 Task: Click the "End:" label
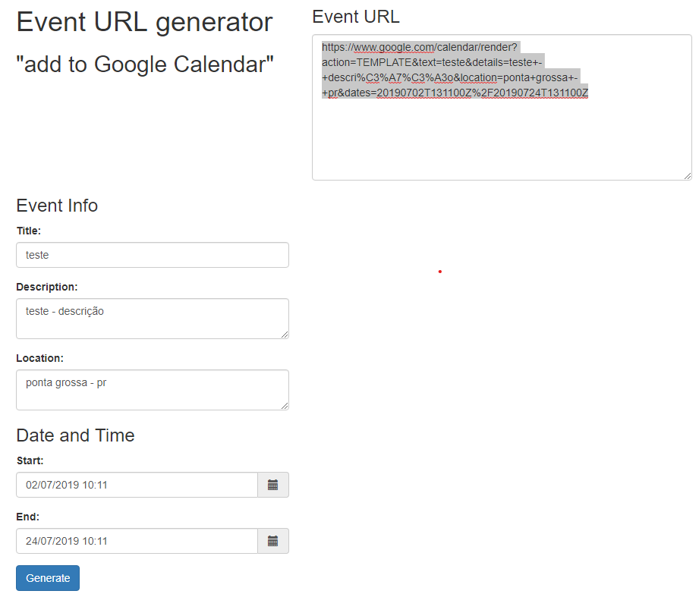tap(27, 517)
